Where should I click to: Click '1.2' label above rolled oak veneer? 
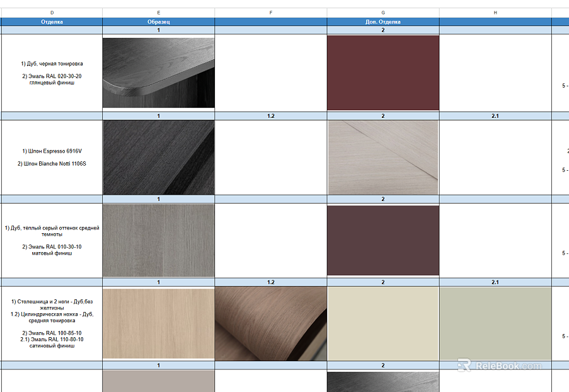pyautogui.click(x=271, y=282)
